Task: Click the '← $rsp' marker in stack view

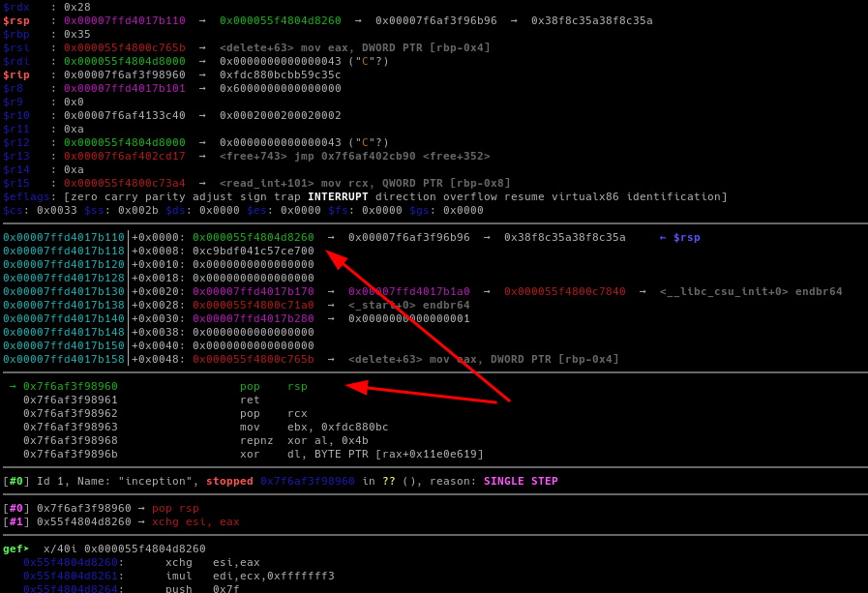Action: 679,238
